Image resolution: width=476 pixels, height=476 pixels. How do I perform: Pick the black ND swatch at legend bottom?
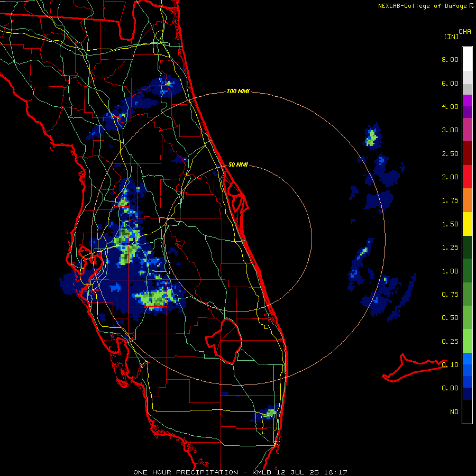click(467, 411)
